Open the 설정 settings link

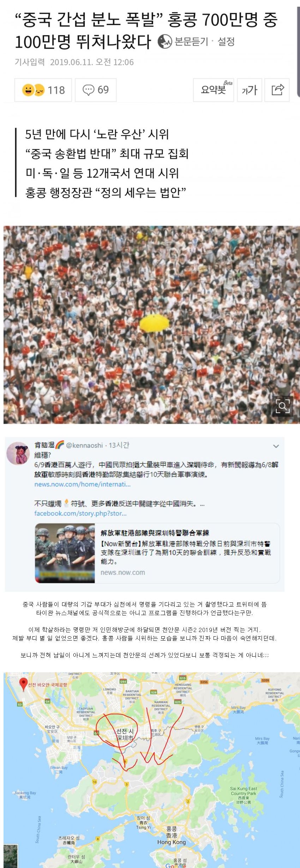[x=226, y=42]
